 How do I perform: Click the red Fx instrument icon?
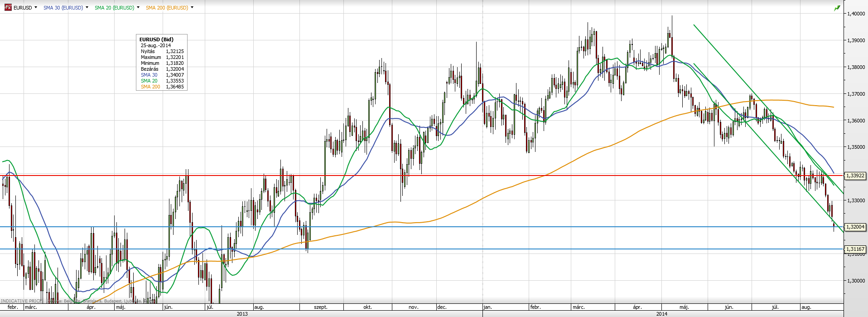(x=8, y=7)
